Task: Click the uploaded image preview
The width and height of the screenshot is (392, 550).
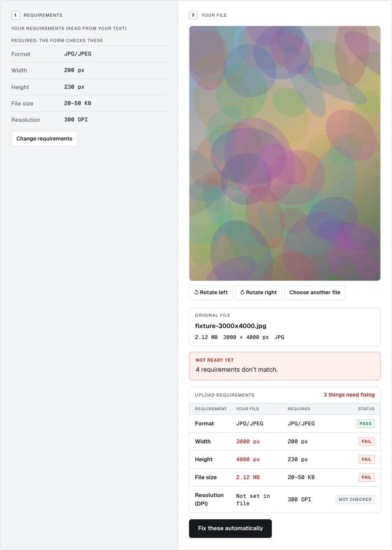Action: click(x=285, y=153)
